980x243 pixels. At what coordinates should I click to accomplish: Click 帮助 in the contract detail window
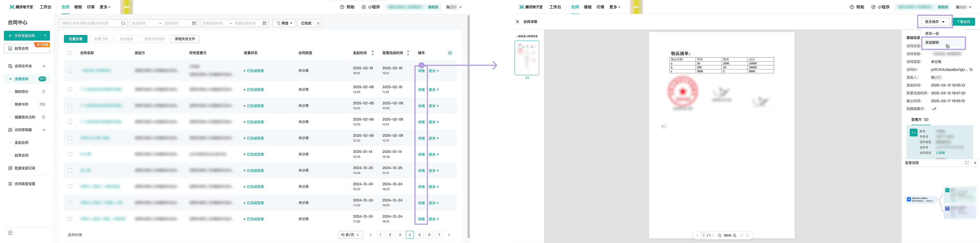857,7
